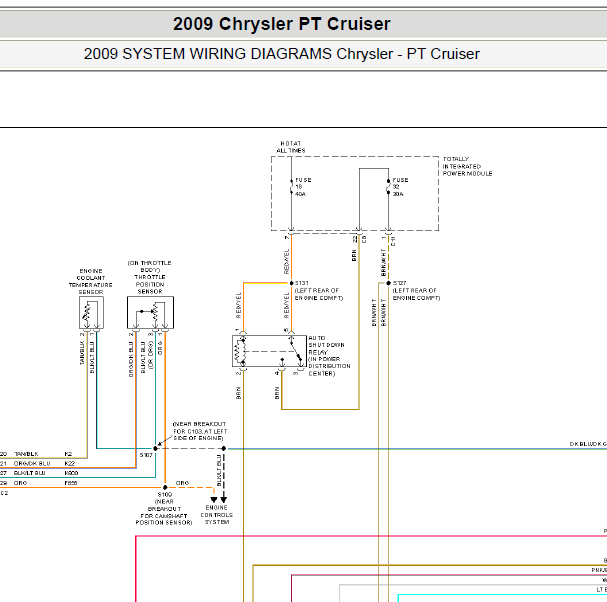Click the fuse 18 symbol
The image size is (607, 602).
(x=291, y=187)
